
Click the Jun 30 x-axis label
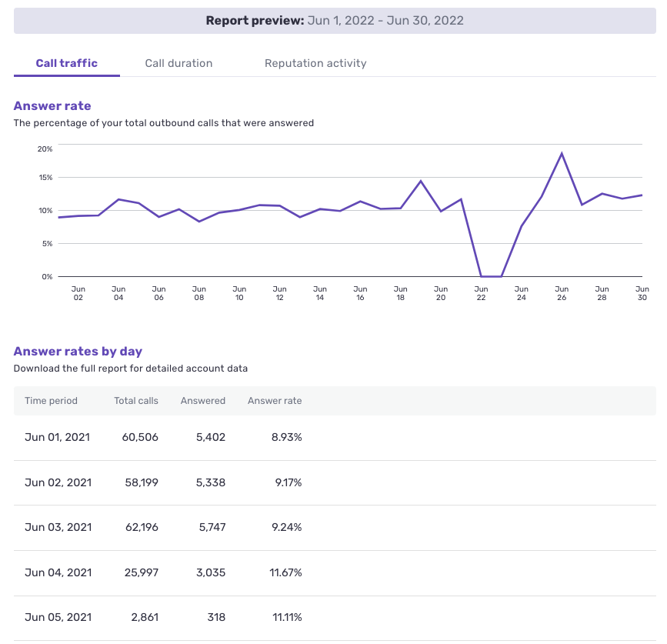click(x=642, y=293)
